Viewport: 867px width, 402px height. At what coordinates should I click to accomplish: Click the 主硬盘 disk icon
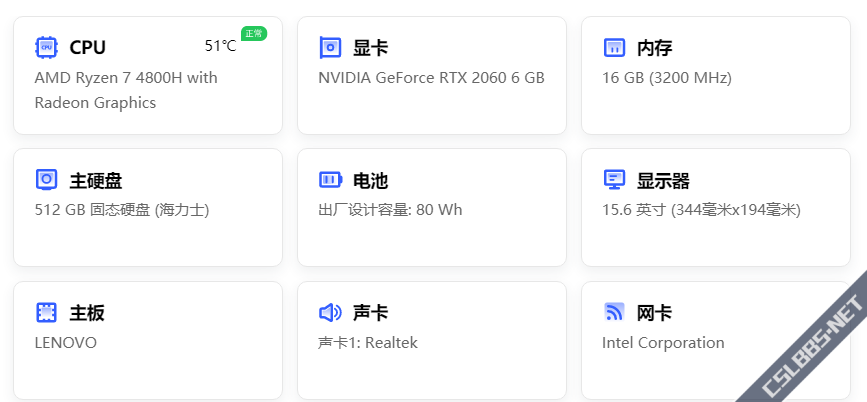coord(46,180)
